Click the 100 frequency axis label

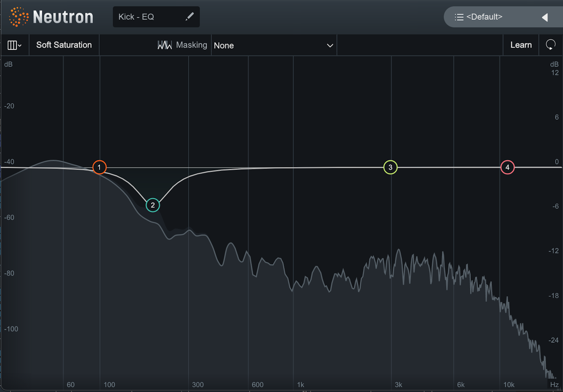coord(109,385)
